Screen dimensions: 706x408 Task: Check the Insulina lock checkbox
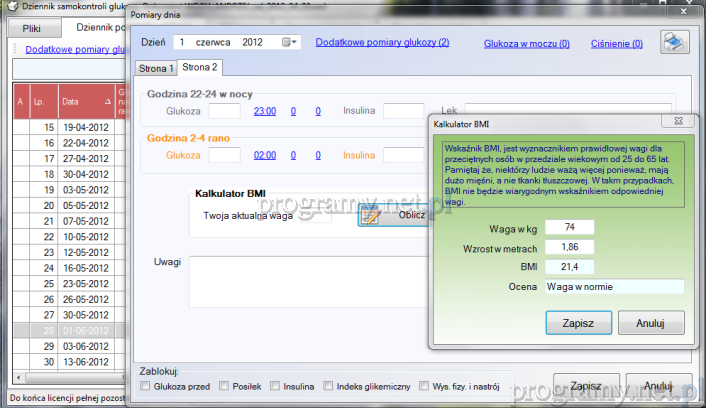[276, 385]
